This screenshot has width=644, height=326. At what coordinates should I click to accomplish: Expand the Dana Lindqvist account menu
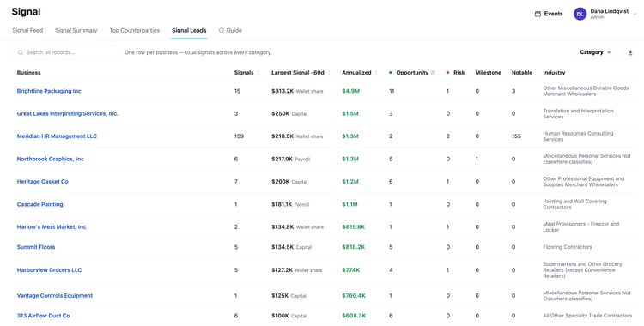pyautogui.click(x=635, y=14)
